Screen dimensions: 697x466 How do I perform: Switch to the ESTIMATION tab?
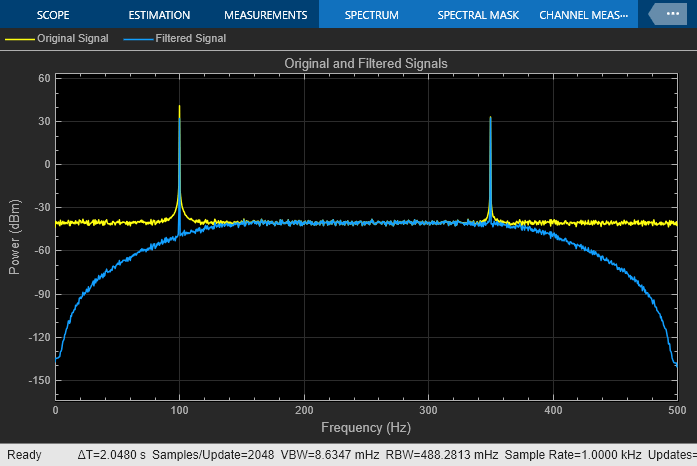[x=159, y=15]
